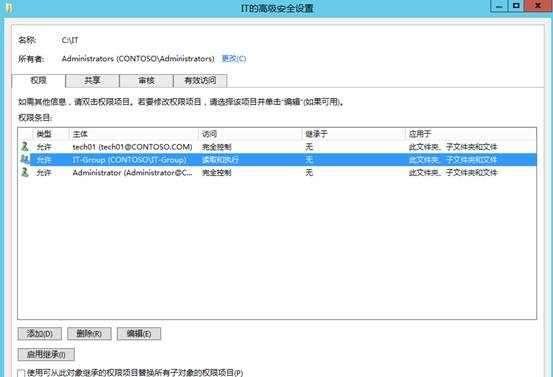Open the 审核 tab
This screenshot has width=553, height=377.
[146, 80]
